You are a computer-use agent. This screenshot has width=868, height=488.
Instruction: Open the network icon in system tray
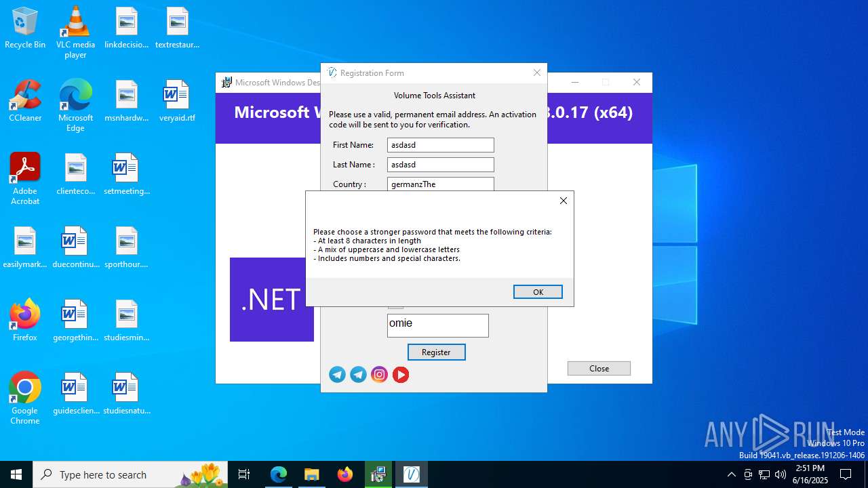pyautogui.click(x=764, y=474)
